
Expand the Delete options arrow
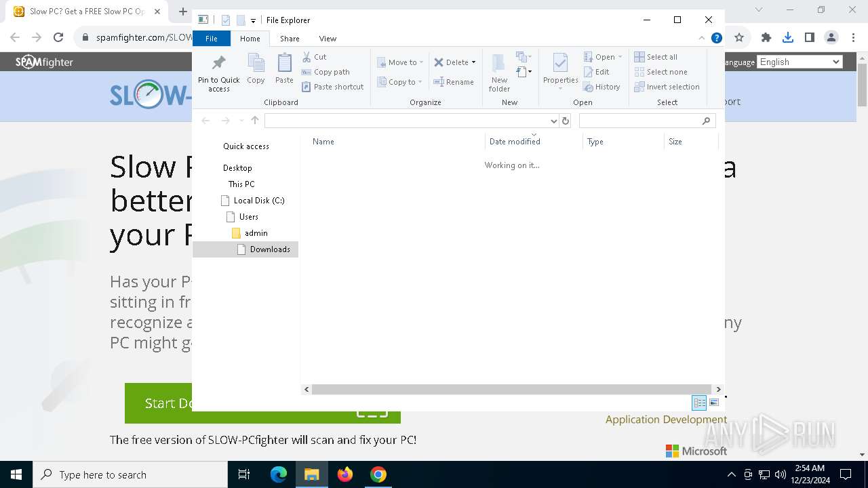click(x=473, y=62)
